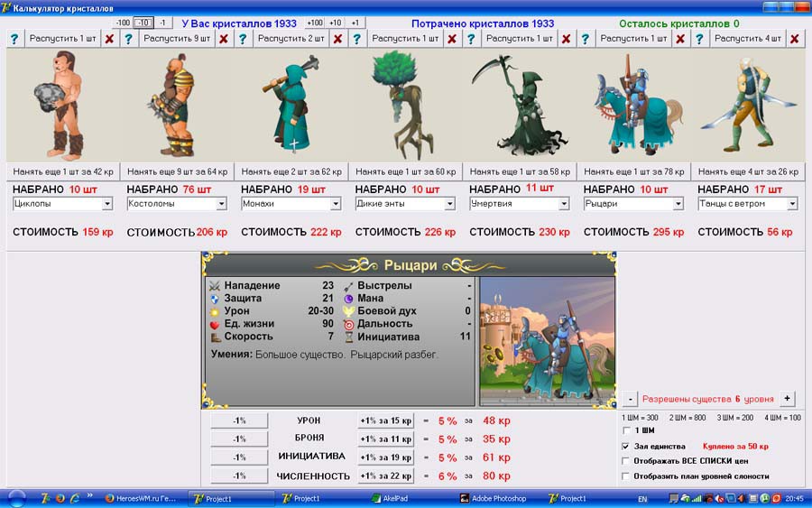
Task: Select the Умертвия reaper picture
Action: (520, 106)
